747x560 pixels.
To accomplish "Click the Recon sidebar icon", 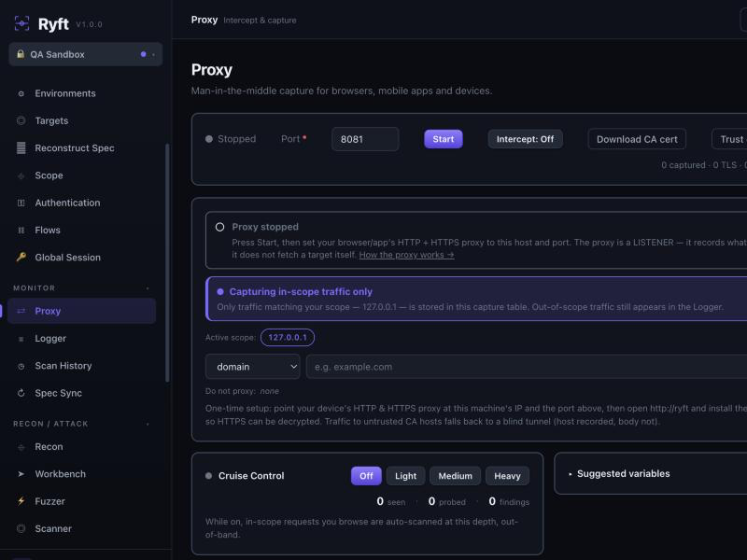I will [x=21, y=447].
